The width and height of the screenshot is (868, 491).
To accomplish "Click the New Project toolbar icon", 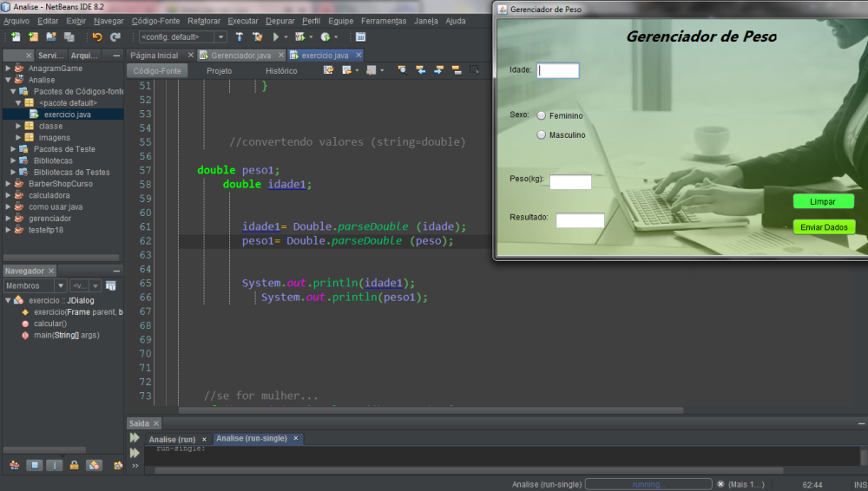I will tap(33, 36).
